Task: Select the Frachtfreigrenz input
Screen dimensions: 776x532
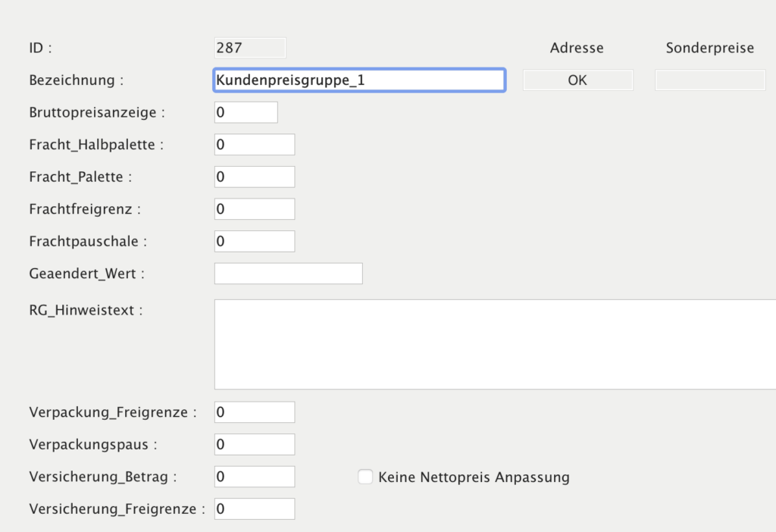Action: pos(255,209)
